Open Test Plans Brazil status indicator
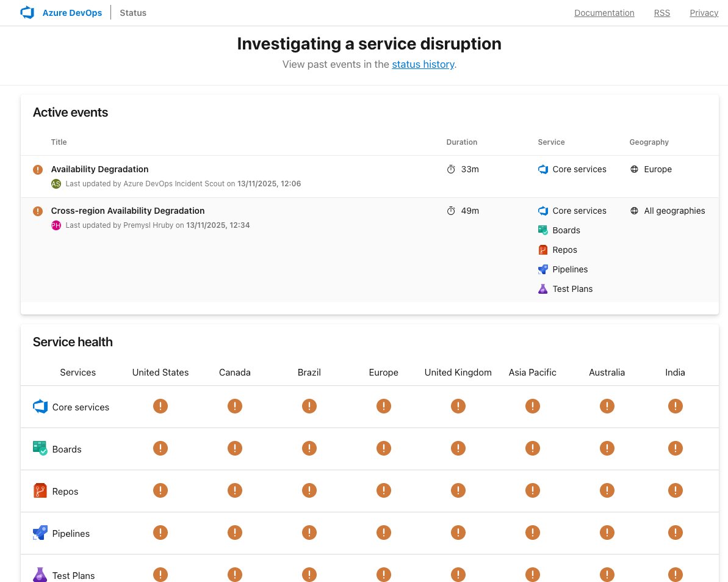This screenshot has height=582, width=728. coord(309,575)
